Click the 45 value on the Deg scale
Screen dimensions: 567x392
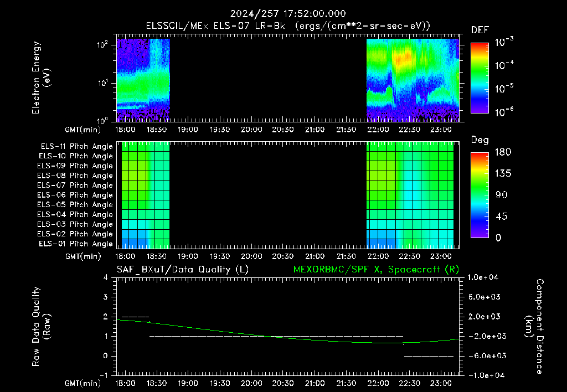503,216
